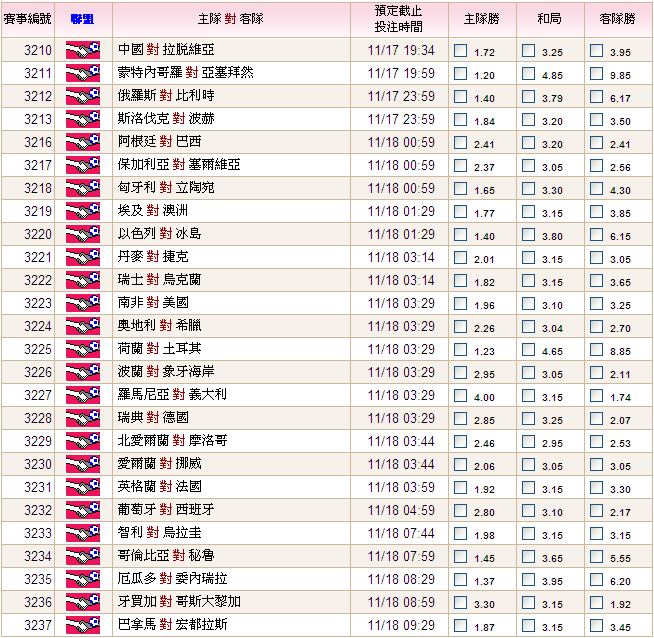Click the league icon for match 3224

(x=83, y=326)
